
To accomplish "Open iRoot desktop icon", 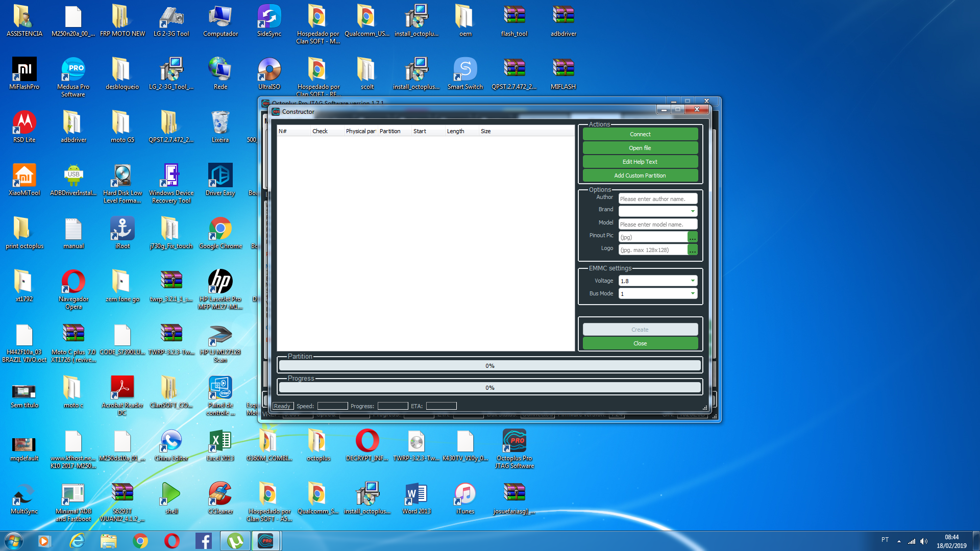I will click(122, 233).
